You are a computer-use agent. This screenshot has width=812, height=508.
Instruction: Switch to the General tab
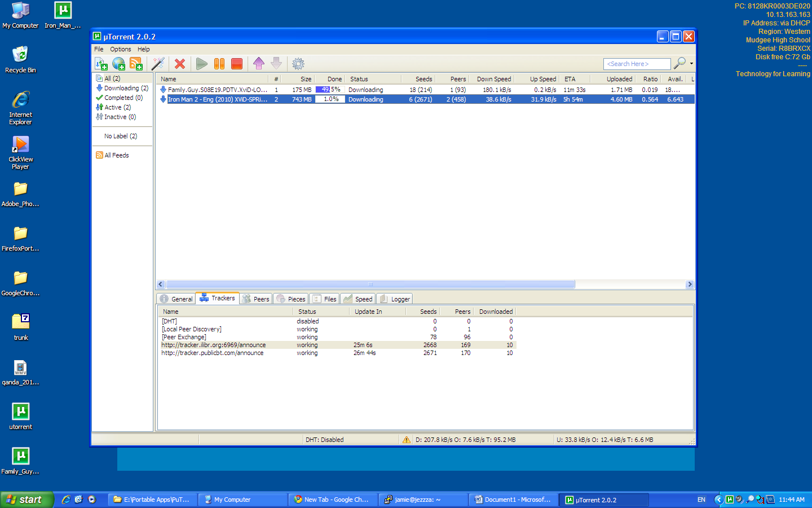click(176, 299)
